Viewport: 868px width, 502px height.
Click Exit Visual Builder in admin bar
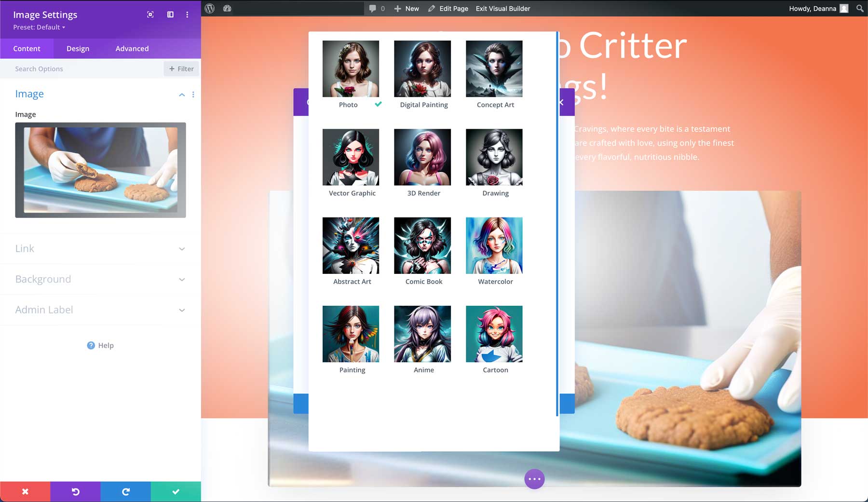click(x=502, y=8)
